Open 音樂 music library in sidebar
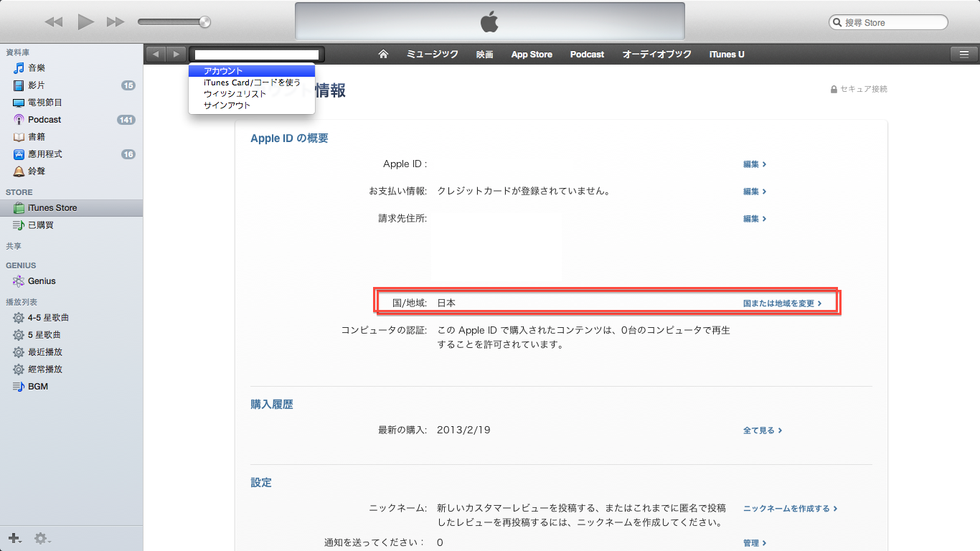 (36, 68)
